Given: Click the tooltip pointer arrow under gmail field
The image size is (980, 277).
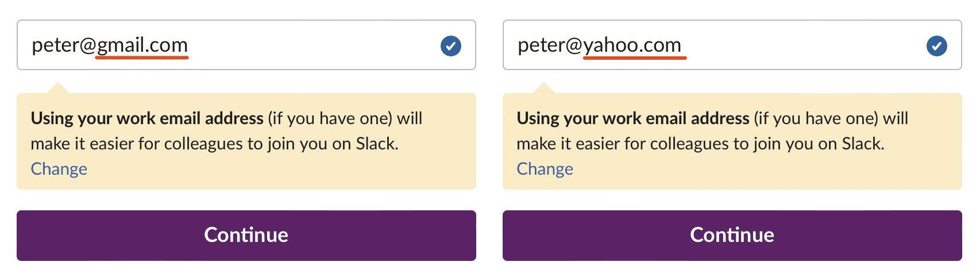Looking at the screenshot, I should pyautogui.click(x=58, y=88).
